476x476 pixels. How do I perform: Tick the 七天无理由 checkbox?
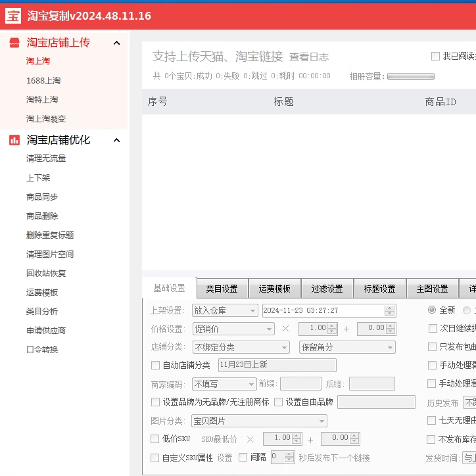pyautogui.click(x=431, y=421)
